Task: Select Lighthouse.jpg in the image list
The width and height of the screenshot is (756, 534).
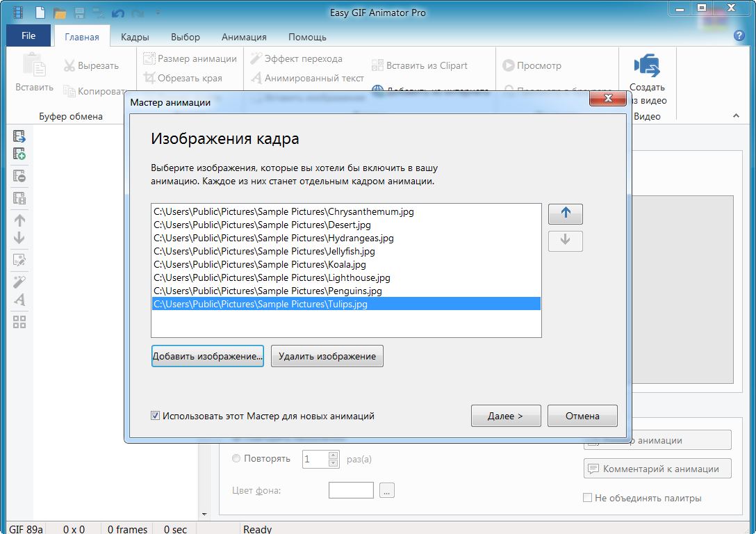Action: click(346, 278)
